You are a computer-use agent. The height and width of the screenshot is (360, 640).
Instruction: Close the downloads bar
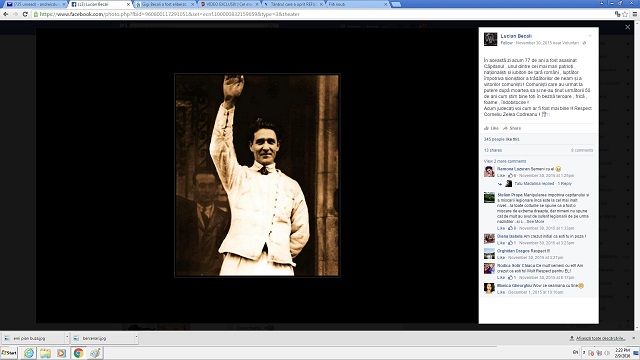point(633,338)
